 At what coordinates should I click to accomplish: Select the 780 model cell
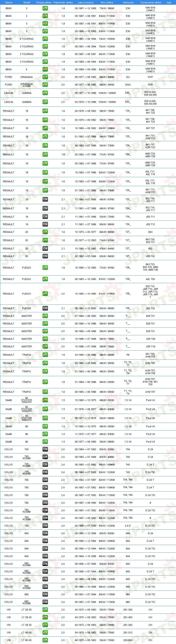(27, 525)
